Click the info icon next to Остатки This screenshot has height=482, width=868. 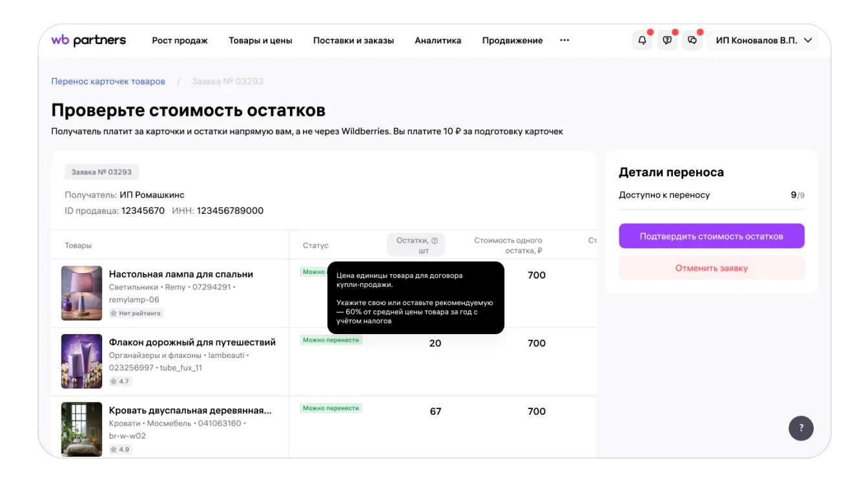(x=435, y=241)
